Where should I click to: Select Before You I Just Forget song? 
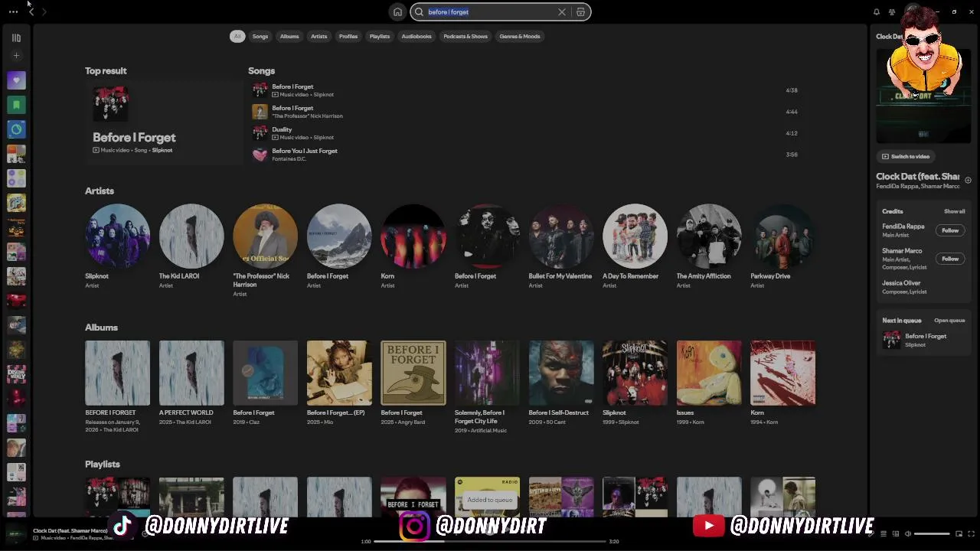[x=524, y=155]
